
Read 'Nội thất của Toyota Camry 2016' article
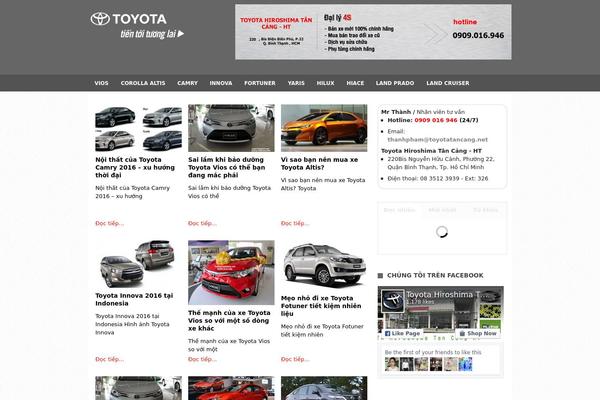coord(135,167)
